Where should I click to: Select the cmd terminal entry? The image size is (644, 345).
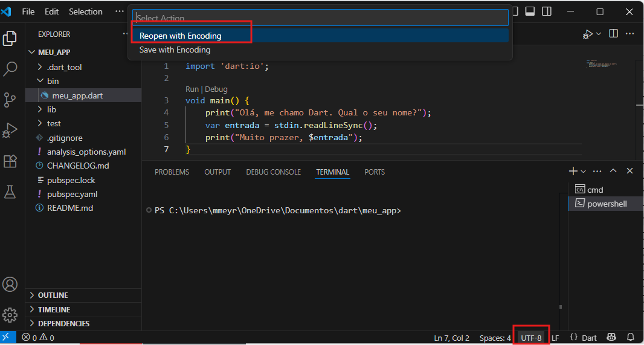606,190
